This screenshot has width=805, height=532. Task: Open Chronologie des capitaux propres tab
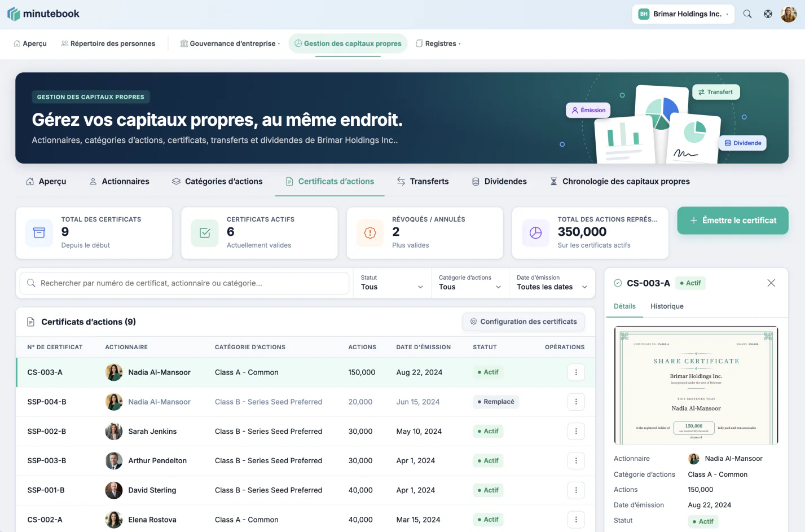pyautogui.click(x=620, y=181)
